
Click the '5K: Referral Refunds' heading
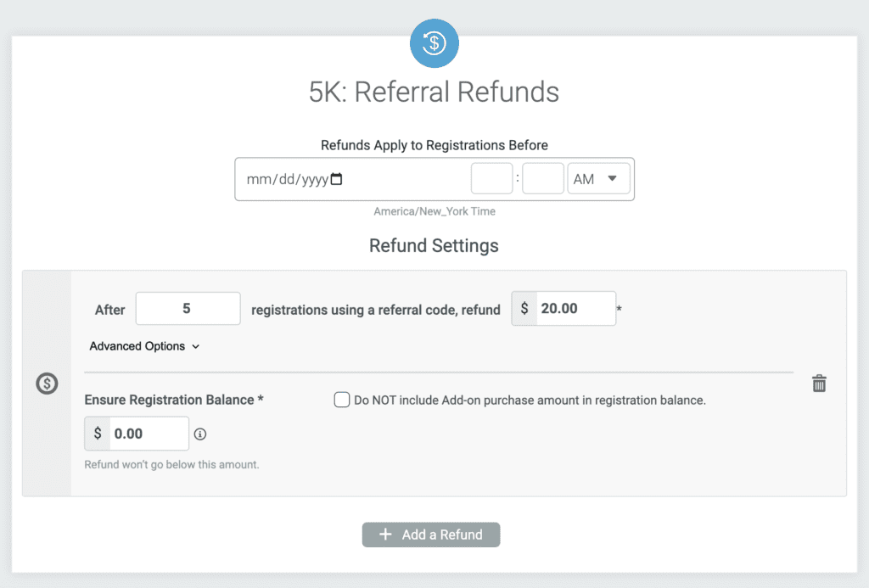(x=434, y=92)
